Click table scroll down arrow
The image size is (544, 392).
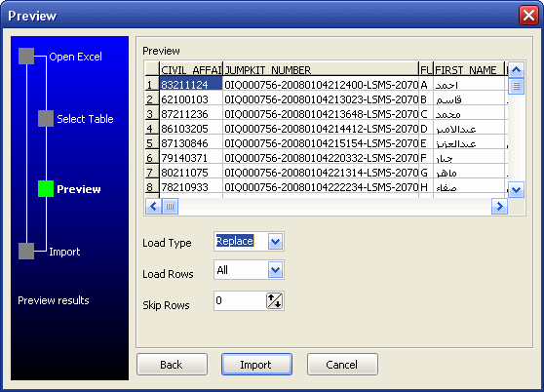coord(516,190)
